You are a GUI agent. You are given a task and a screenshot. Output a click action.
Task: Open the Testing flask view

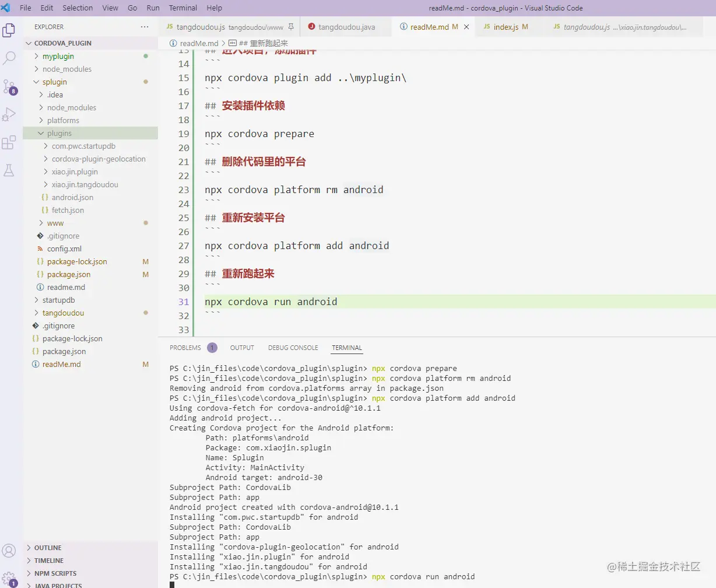pos(9,170)
